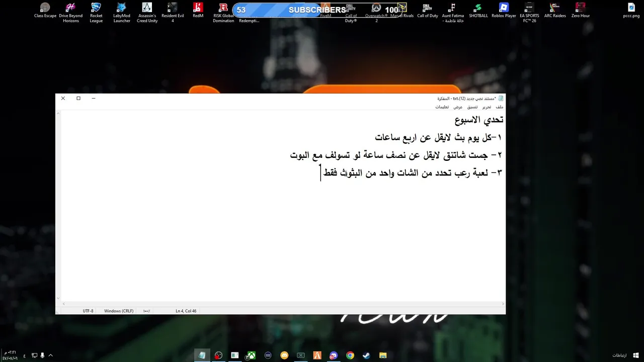The width and height of the screenshot is (644, 362).
Task: Click the Notepad icon in the title bar
Action: (501, 99)
